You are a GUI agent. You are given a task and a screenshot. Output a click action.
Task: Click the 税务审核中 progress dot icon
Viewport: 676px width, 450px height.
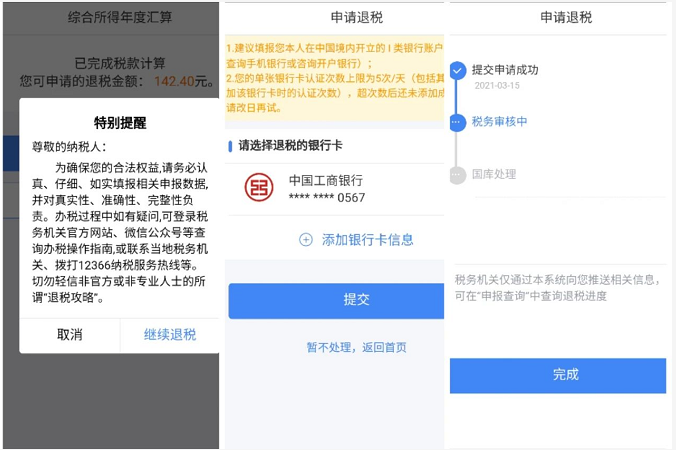[457, 123]
